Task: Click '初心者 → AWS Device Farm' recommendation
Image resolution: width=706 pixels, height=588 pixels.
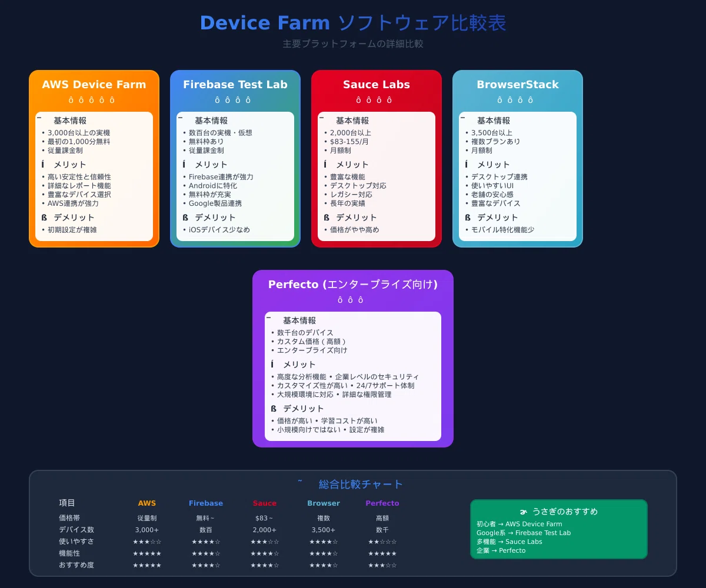Action: point(519,524)
